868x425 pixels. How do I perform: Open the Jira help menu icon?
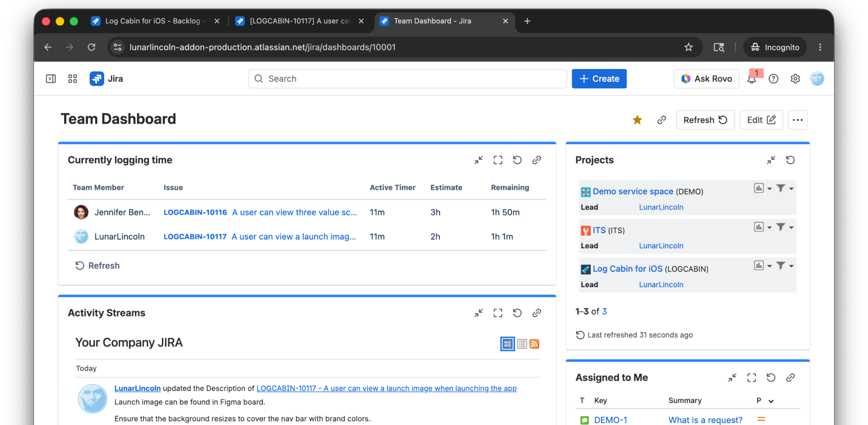click(x=774, y=79)
